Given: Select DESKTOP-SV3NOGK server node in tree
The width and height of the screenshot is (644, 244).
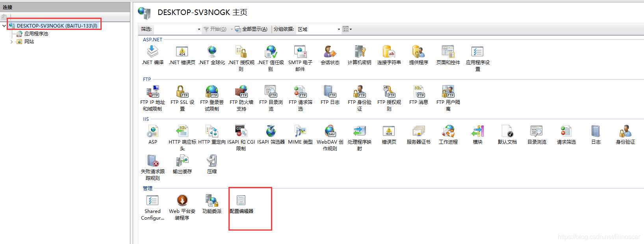Looking at the screenshot, I should [x=57, y=26].
